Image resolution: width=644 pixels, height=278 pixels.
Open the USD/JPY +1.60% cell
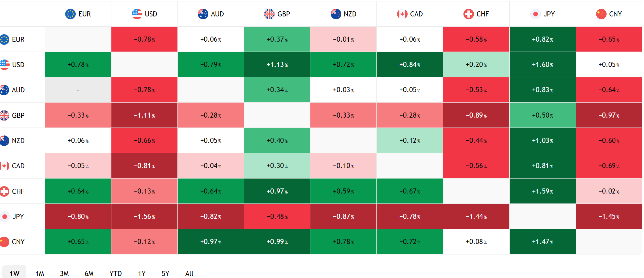coord(543,65)
